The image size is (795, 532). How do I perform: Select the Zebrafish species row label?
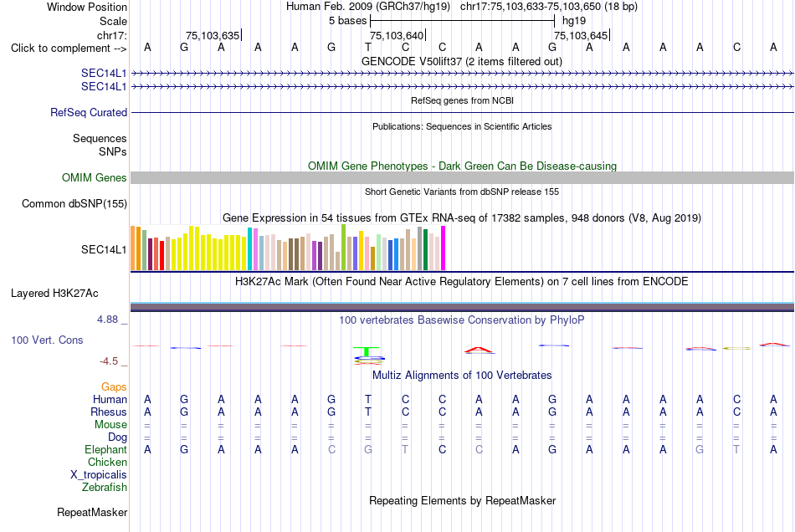pos(105,487)
